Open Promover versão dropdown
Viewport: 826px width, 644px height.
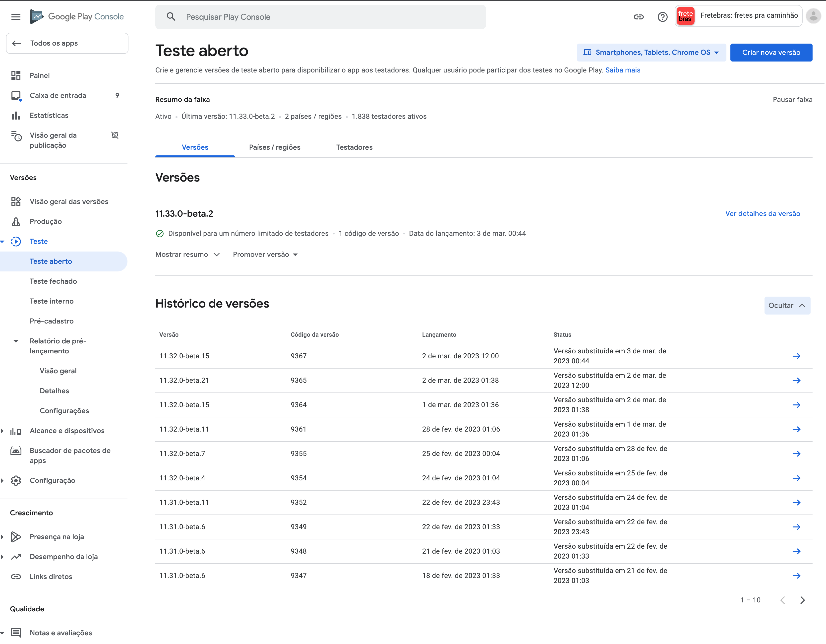coord(265,255)
